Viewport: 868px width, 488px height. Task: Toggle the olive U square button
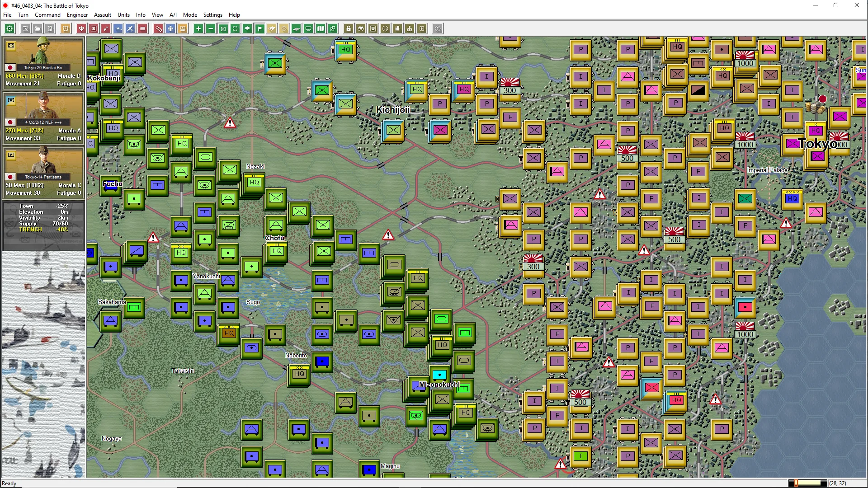click(x=373, y=28)
